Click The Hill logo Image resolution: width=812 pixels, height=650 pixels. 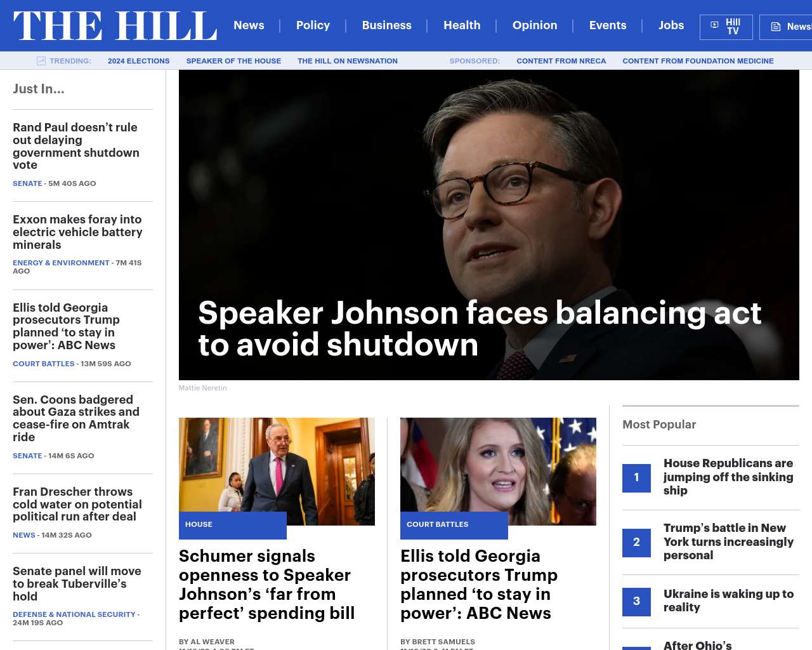click(115, 26)
